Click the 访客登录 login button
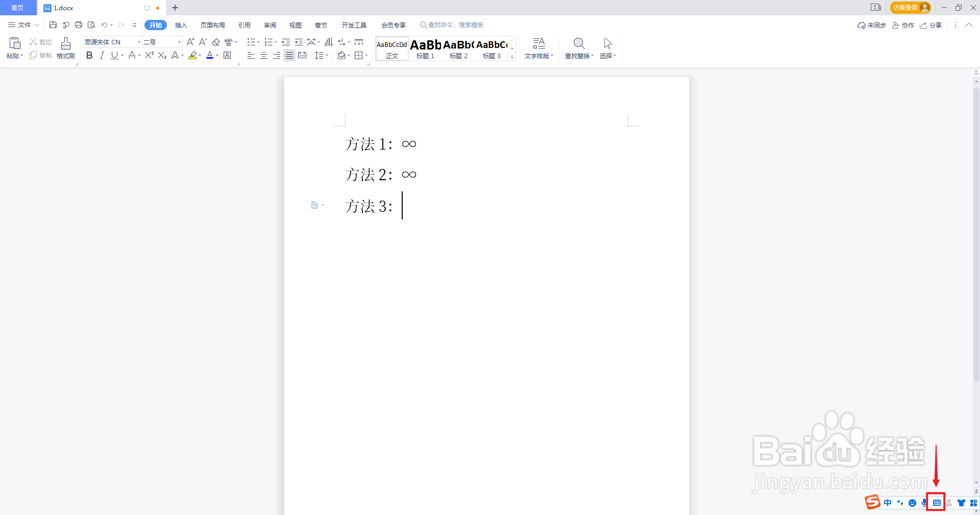The height and width of the screenshot is (515, 980). point(911,8)
